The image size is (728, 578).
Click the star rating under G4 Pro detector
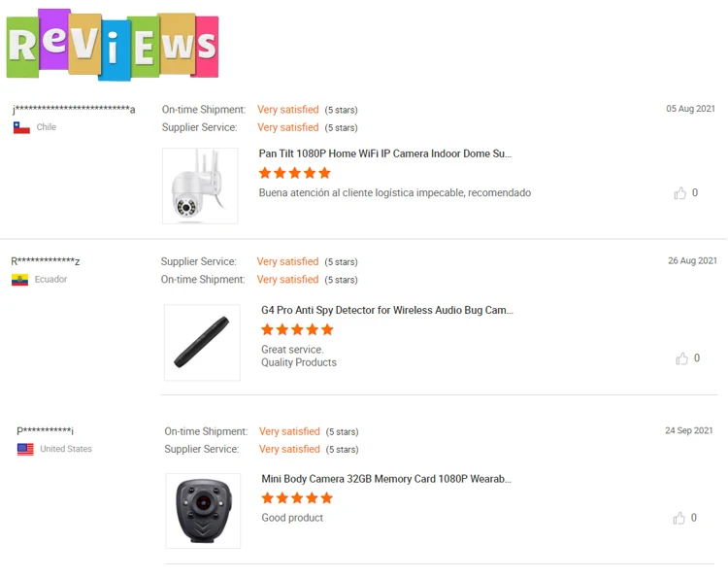[297, 330]
